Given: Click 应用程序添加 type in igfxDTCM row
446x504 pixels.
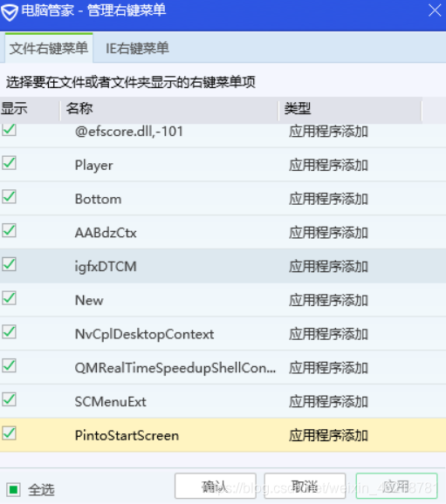Looking at the screenshot, I should [x=328, y=267].
